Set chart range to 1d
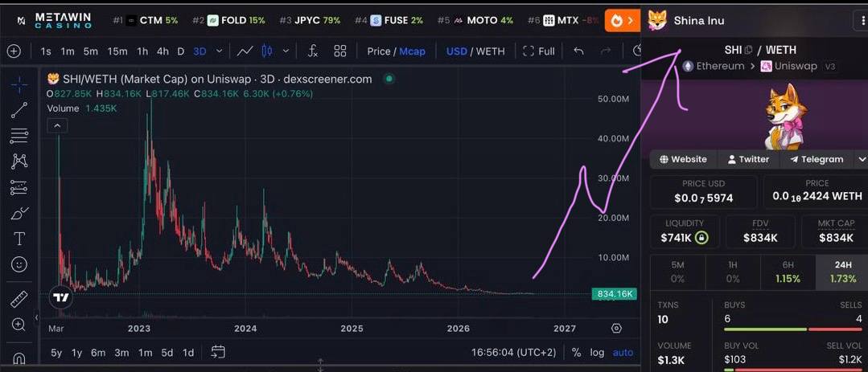868x372 pixels. [188, 352]
